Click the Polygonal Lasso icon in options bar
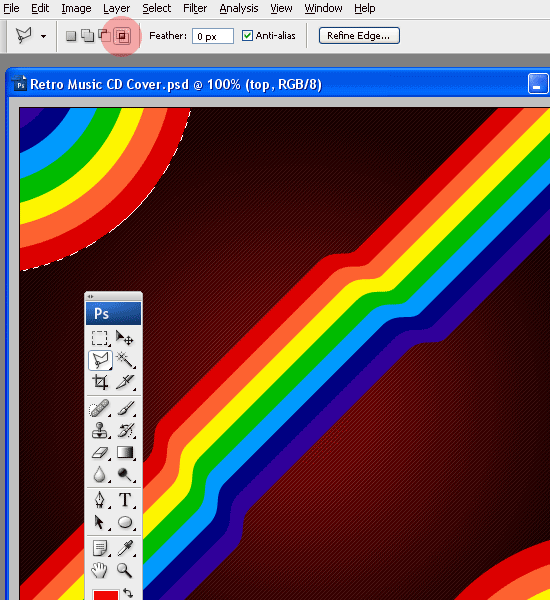This screenshot has height=600, width=550. pyautogui.click(x=24, y=36)
